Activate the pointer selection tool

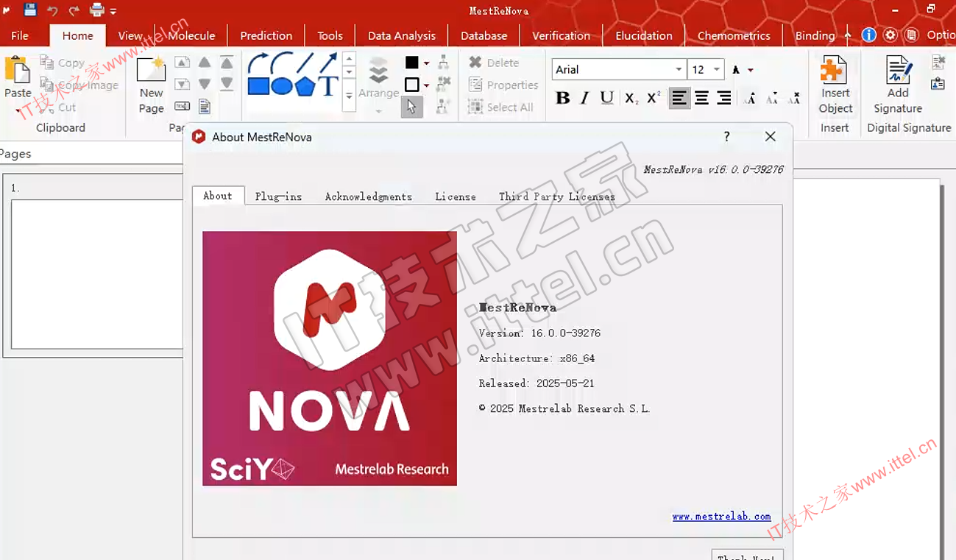(x=411, y=107)
